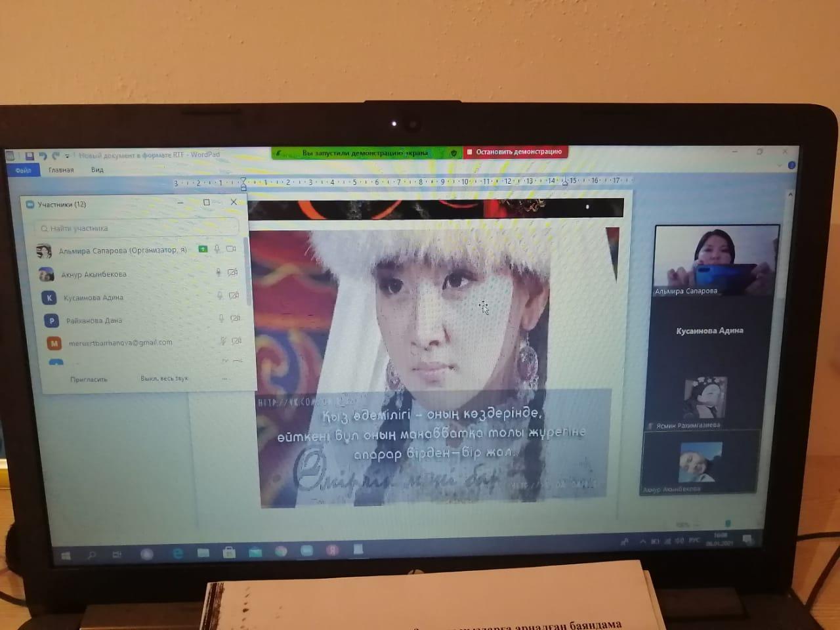The image size is (840, 630).
Task: Toggle camera icon of meruertbairhanova@gmail.com
Action: [238, 341]
